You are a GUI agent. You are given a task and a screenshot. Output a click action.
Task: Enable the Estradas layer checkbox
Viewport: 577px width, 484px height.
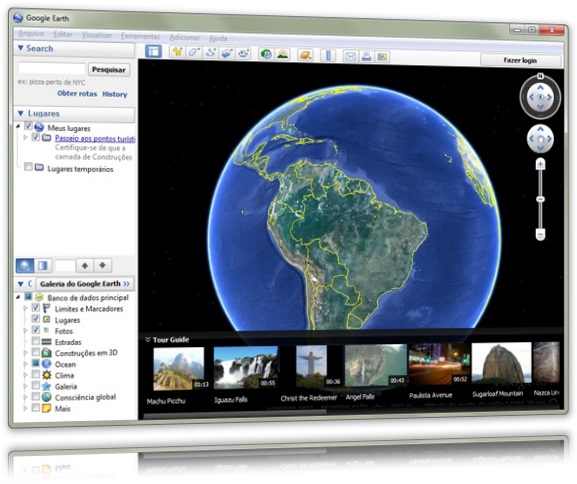tap(36, 341)
